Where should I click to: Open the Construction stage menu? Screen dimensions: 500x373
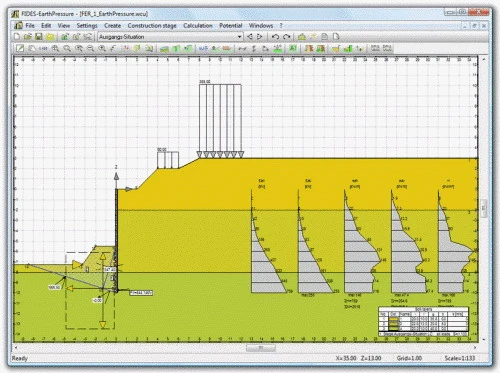click(152, 25)
